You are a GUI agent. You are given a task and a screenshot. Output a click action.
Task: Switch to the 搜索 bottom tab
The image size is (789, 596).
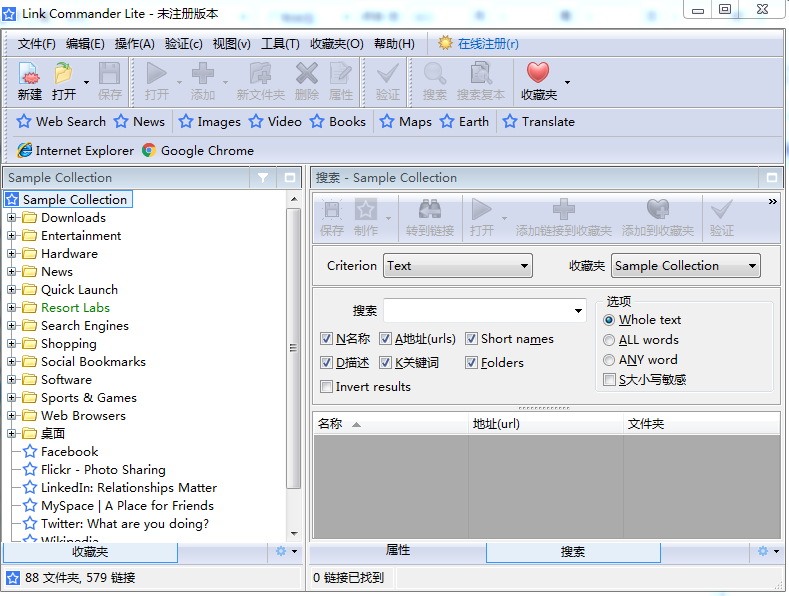[573, 552]
